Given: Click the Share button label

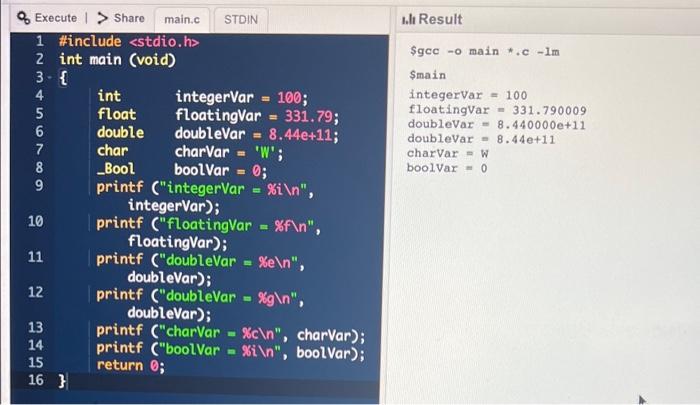Looking at the screenshot, I should [x=129, y=18].
